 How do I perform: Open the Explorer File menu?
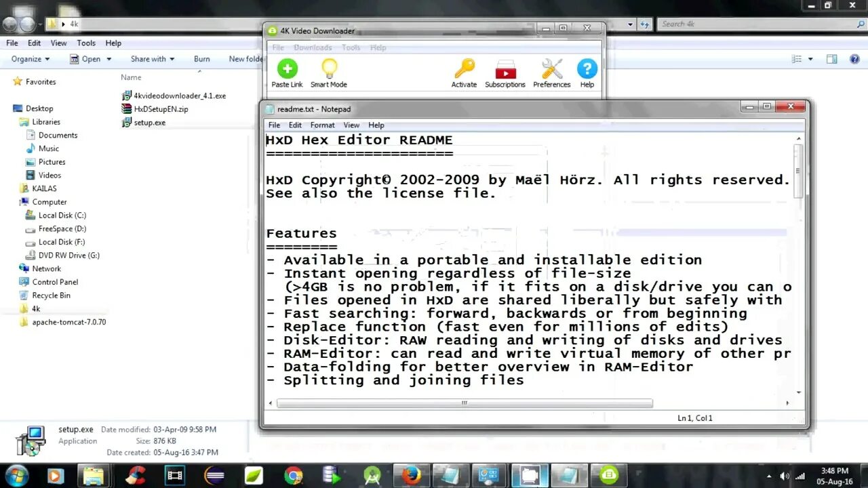12,43
